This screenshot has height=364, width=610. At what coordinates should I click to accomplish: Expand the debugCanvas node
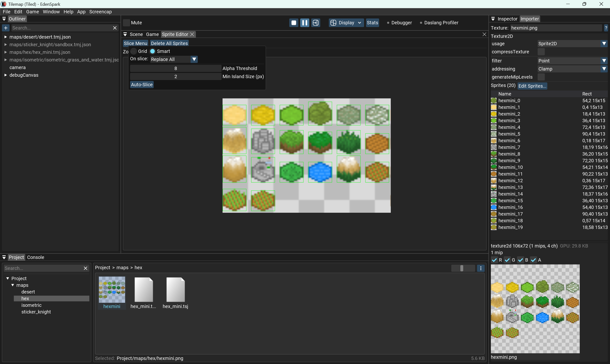[x=5, y=75]
